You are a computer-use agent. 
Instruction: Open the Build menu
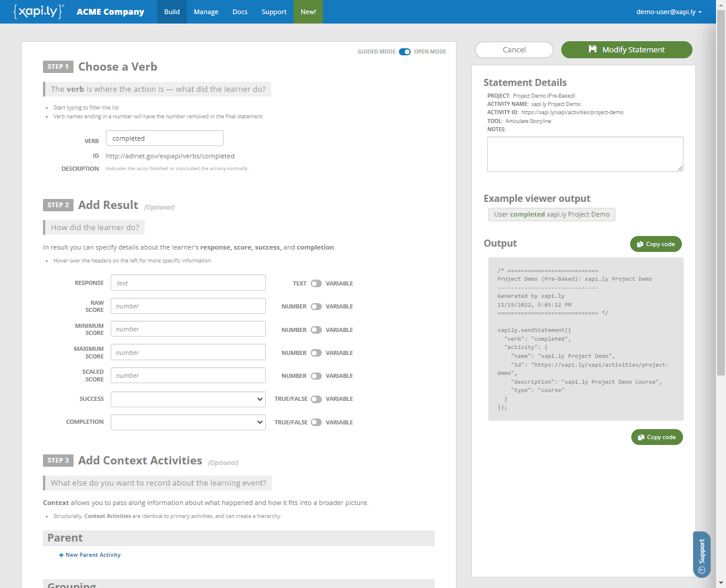172,12
